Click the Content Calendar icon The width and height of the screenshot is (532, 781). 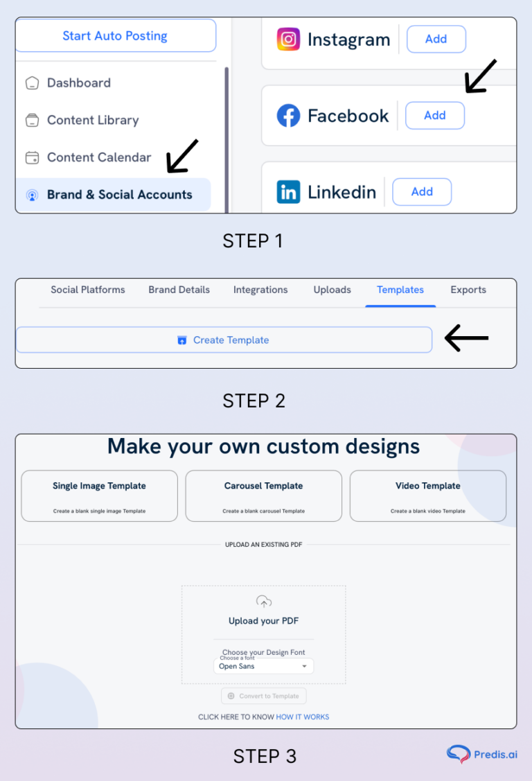32,158
